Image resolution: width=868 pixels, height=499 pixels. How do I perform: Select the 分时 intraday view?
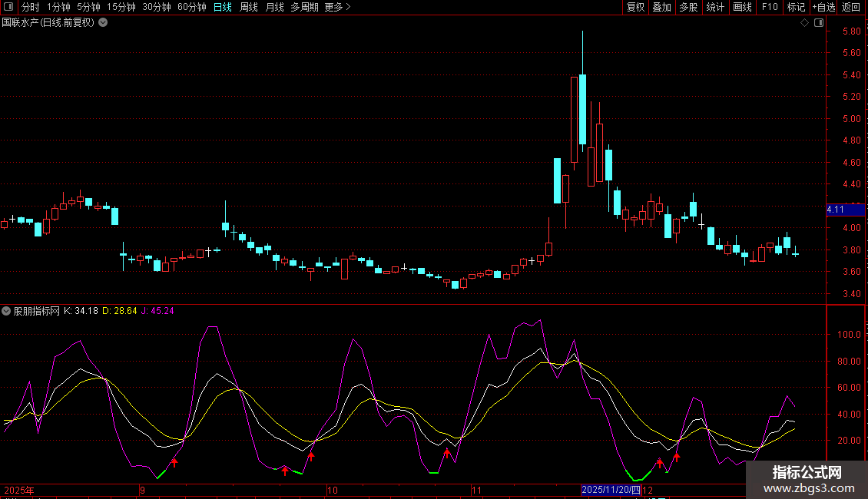pyautogui.click(x=30, y=8)
